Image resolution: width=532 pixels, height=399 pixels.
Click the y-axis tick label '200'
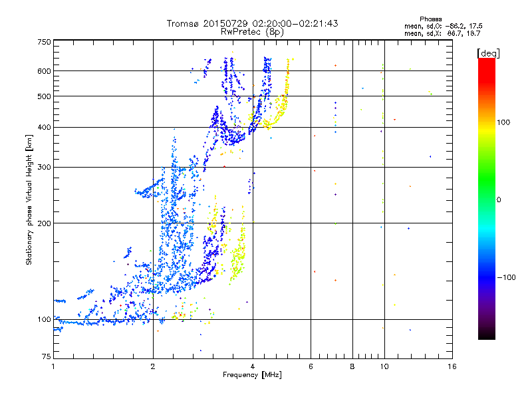(44, 223)
